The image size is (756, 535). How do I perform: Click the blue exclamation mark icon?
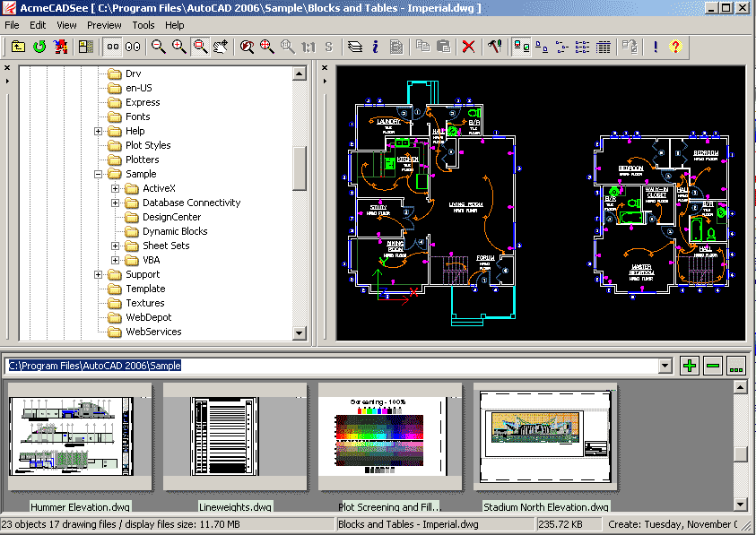pyautogui.click(x=656, y=47)
